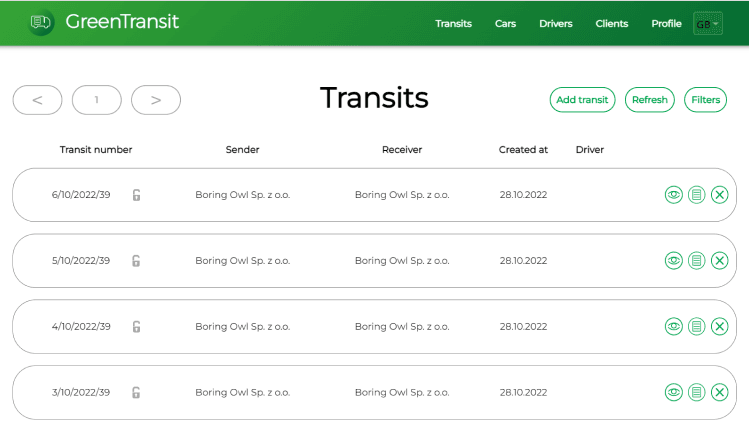
Task: Open document icon for transit 6/10/2022/39
Action: (697, 195)
